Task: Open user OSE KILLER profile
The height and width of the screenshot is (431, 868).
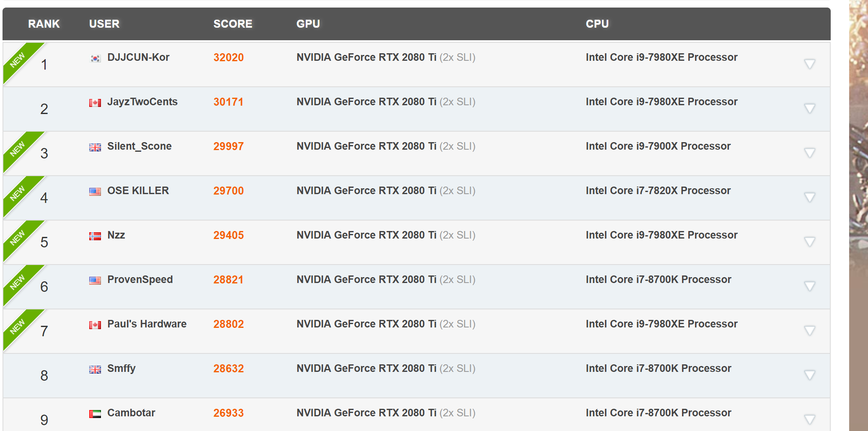Action: pyautogui.click(x=138, y=191)
